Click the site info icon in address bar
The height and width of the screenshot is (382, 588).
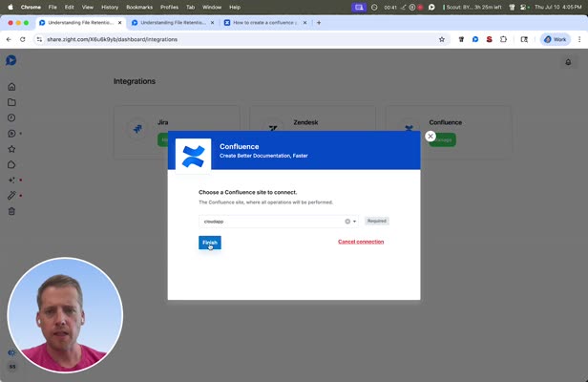pyautogui.click(x=39, y=39)
